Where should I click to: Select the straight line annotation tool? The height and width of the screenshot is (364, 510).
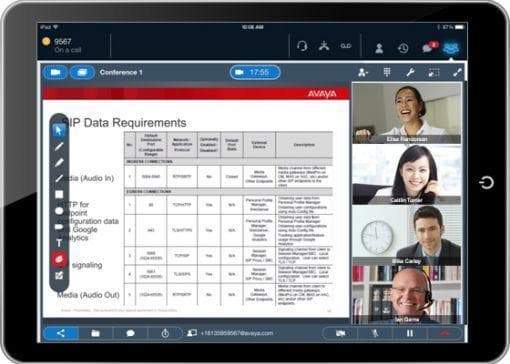[x=59, y=179]
